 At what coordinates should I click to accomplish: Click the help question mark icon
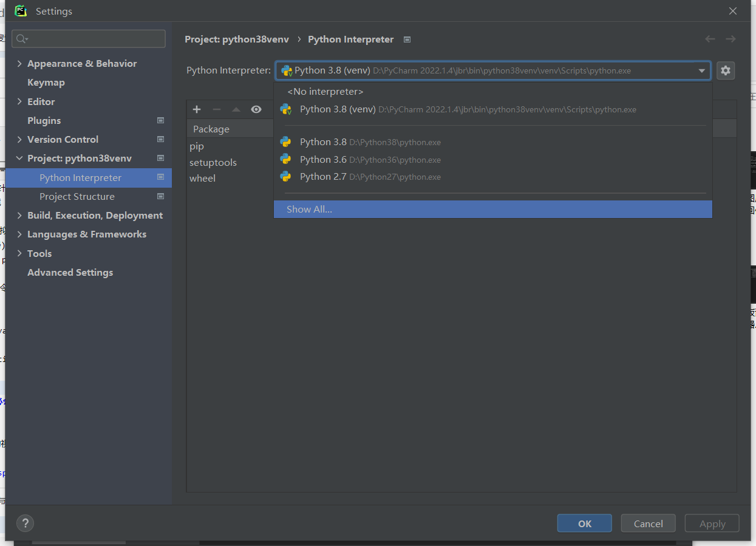[25, 523]
